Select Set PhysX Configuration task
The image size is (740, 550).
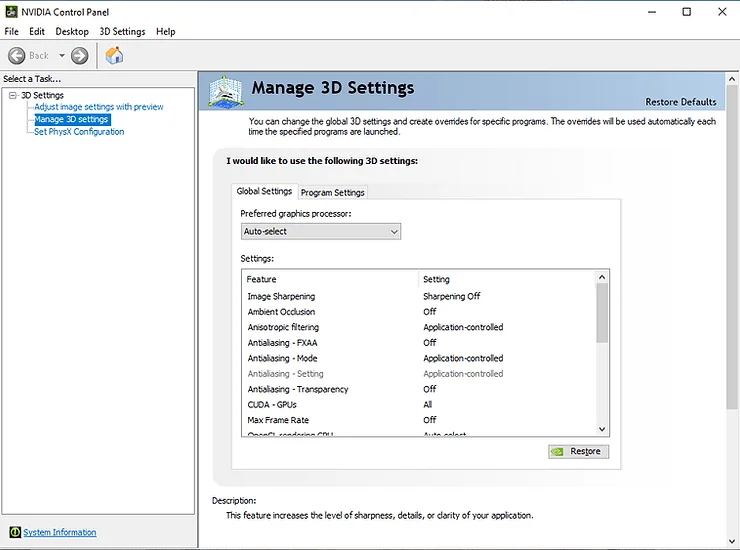coord(79,132)
